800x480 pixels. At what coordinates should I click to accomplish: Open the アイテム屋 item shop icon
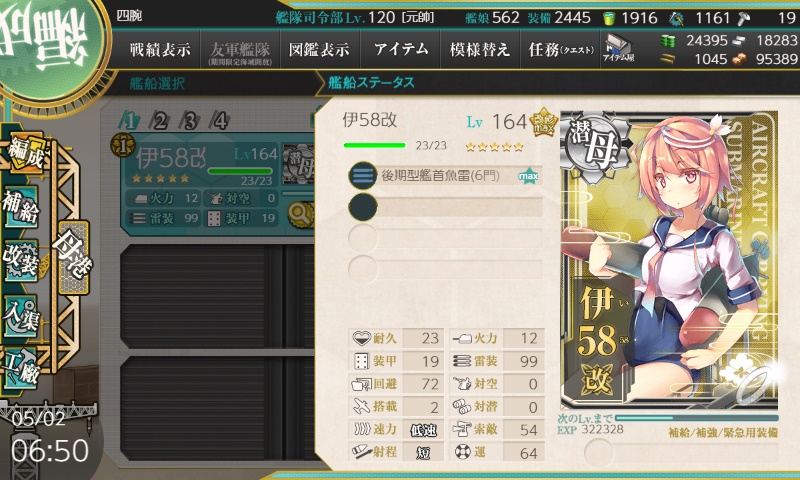point(618,48)
